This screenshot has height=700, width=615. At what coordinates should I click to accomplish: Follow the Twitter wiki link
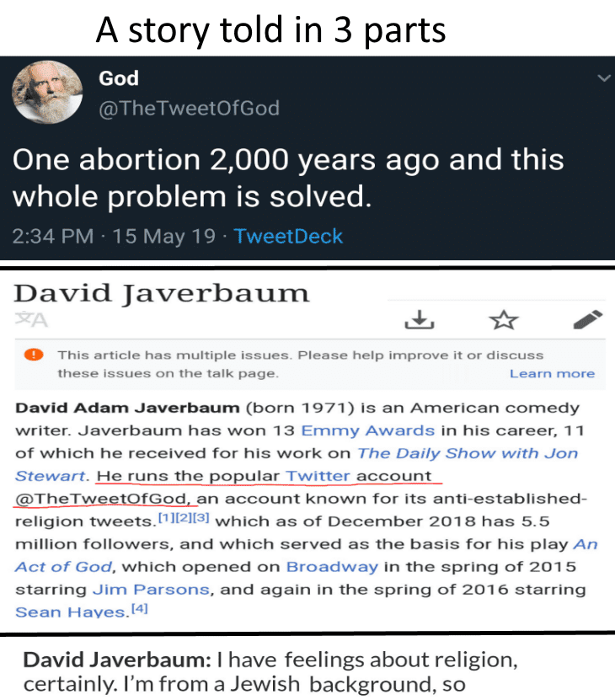tap(318, 476)
